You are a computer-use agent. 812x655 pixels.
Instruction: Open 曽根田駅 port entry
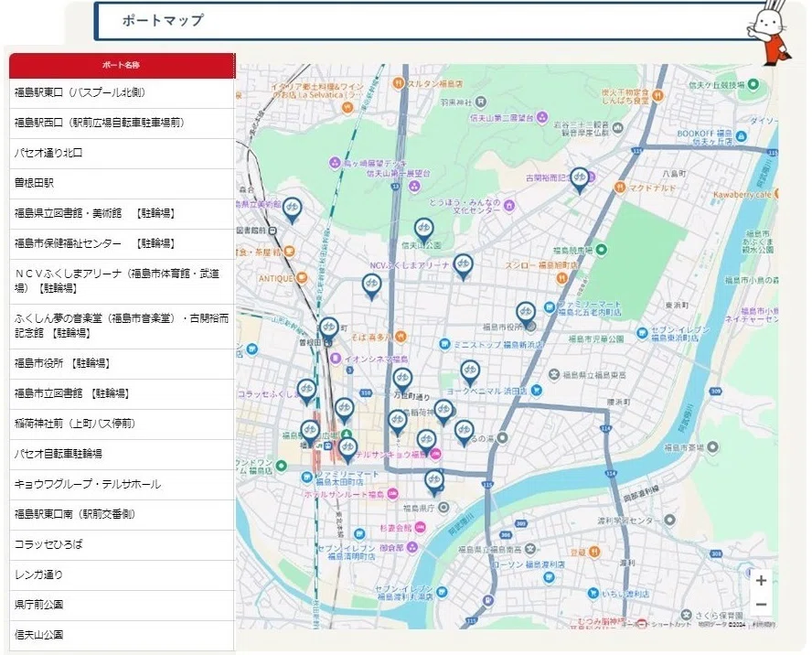pyautogui.click(x=122, y=183)
